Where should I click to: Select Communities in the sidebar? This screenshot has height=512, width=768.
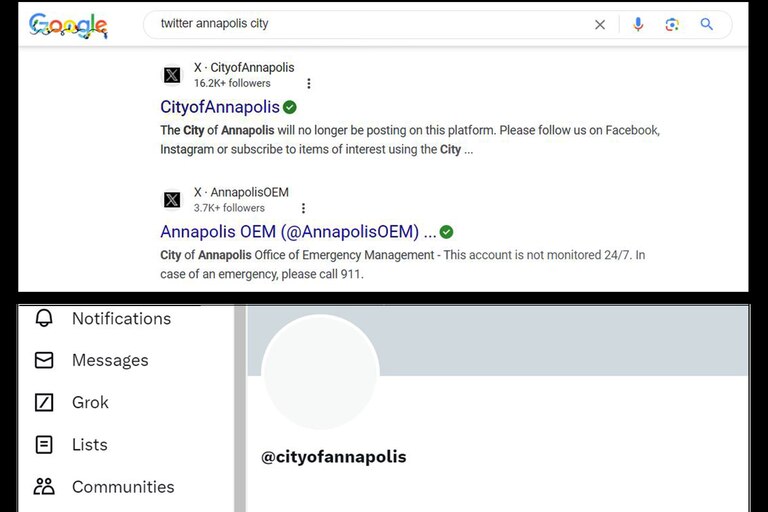[123, 487]
